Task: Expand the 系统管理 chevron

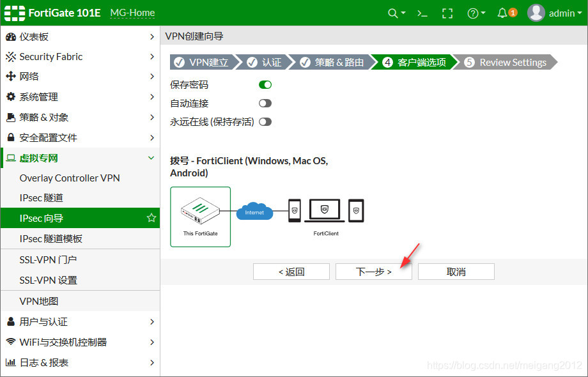Action: coord(152,96)
